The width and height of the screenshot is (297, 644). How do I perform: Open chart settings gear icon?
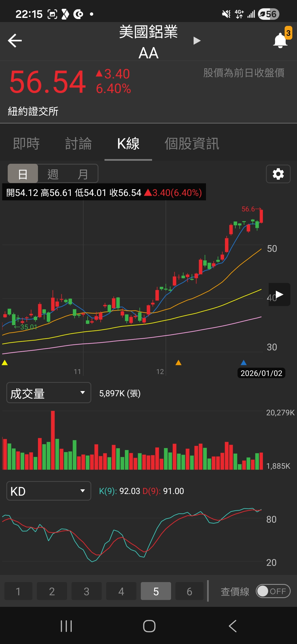278,174
